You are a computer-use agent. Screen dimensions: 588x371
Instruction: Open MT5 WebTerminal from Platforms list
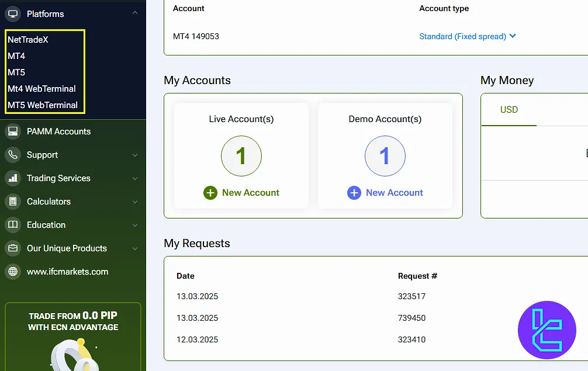[43, 105]
